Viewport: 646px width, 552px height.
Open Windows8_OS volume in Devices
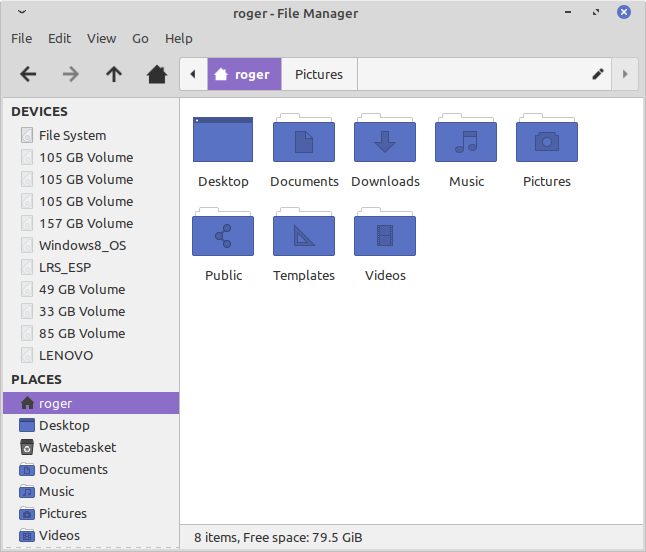coord(82,245)
